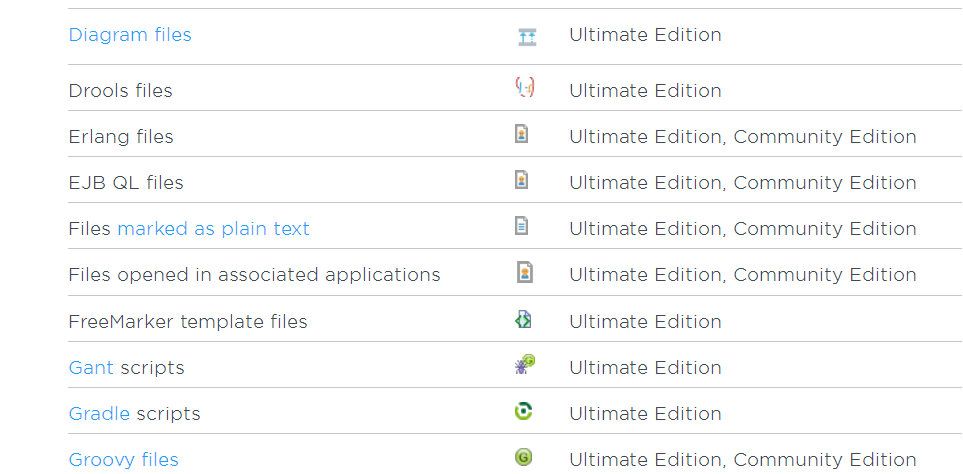Open the Diagram files link
The image size is (963, 474).
point(130,35)
